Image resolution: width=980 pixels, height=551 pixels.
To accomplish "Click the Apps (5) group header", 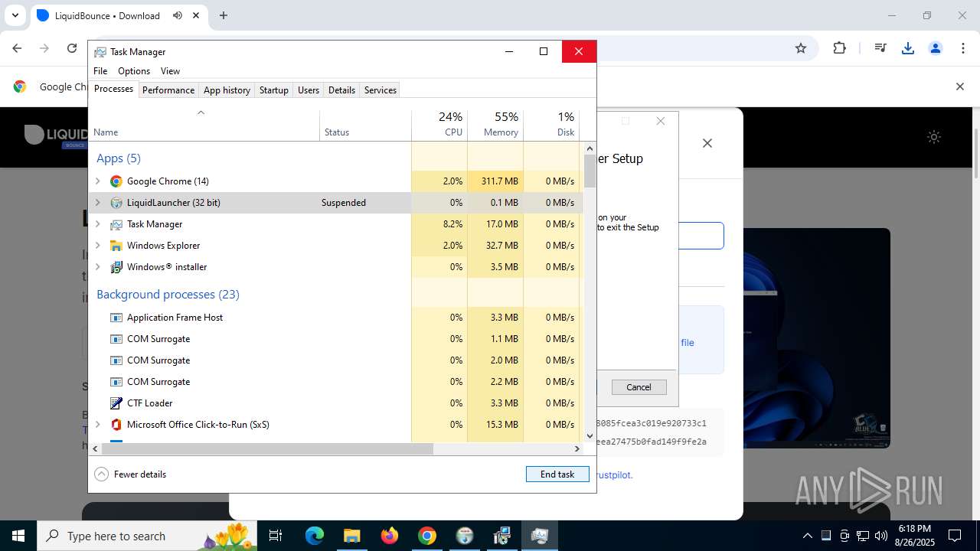I will pos(119,158).
